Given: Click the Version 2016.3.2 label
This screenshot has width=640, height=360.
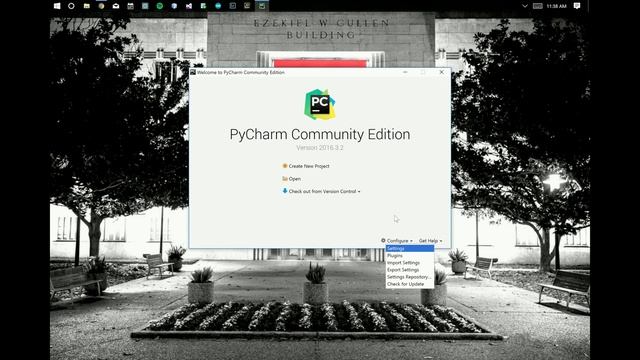Looking at the screenshot, I should point(320,148).
